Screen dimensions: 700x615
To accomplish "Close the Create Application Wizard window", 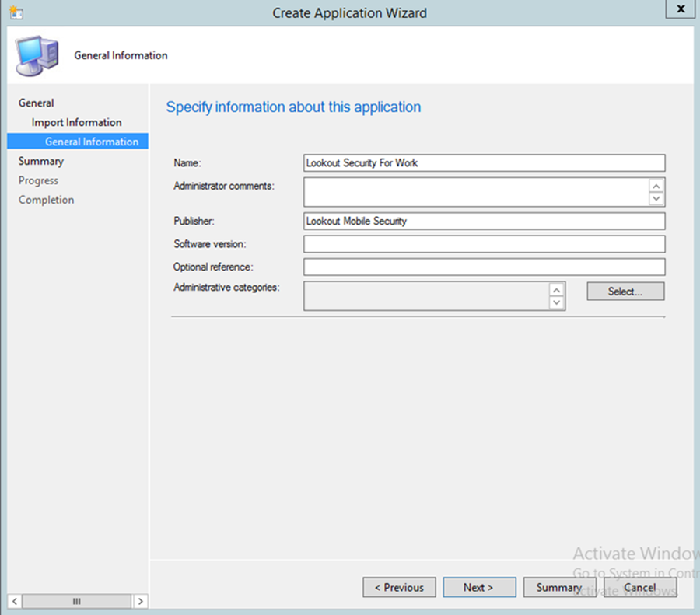I will click(x=681, y=9).
